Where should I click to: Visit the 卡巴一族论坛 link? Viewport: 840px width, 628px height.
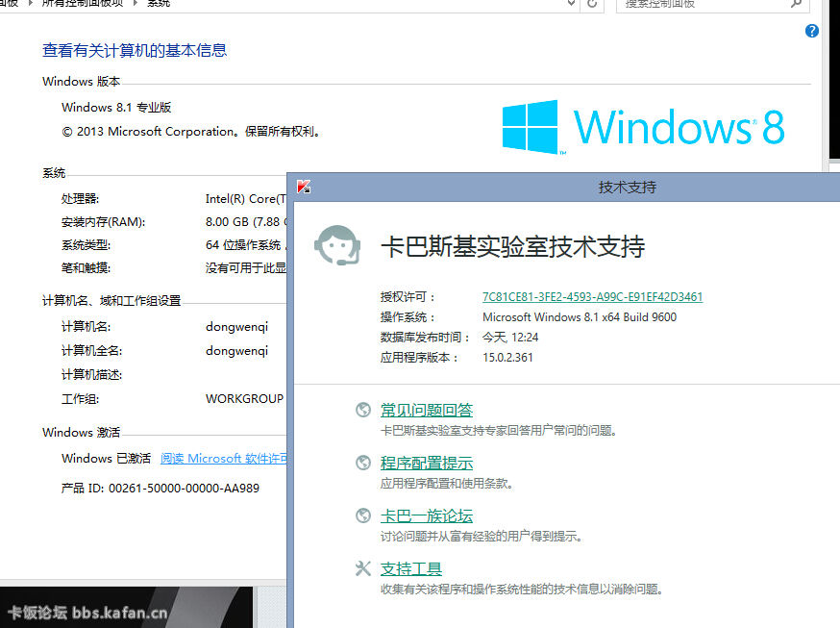pyautogui.click(x=427, y=515)
